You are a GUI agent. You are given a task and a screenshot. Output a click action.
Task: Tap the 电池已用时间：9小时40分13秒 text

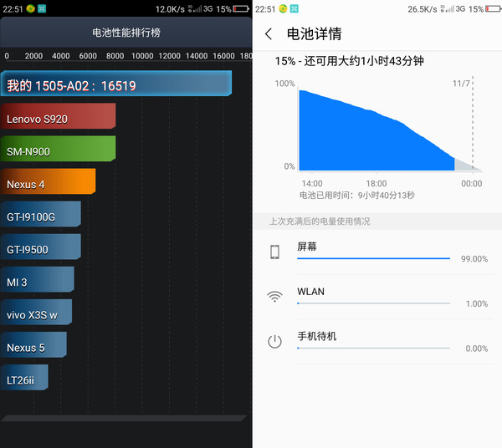(x=357, y=195)
